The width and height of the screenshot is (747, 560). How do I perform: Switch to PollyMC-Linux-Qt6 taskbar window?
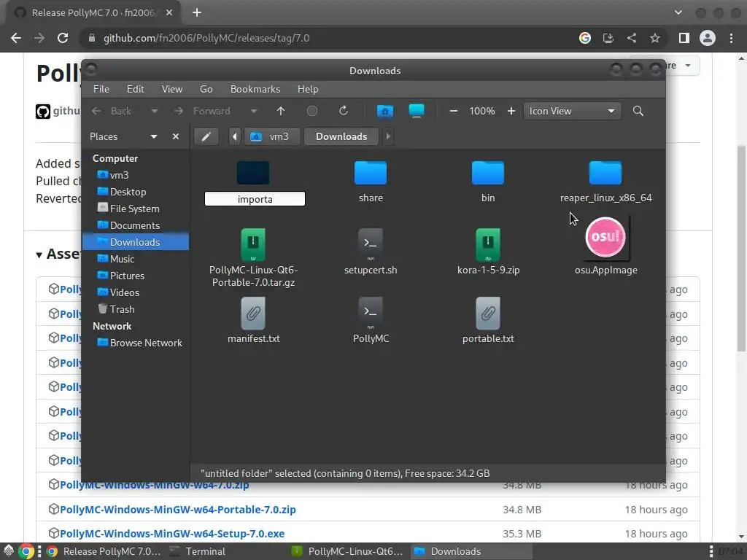pyautogui.click(x=348, y=551)
